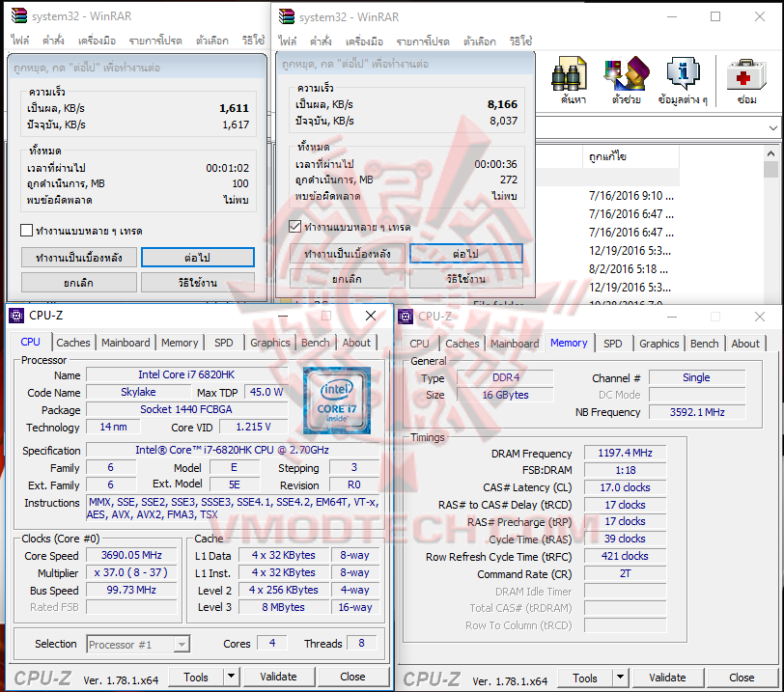Click the WinRAR file list scrollbar up arrow
Screen dimensions: 784x692
coord(771,153)
